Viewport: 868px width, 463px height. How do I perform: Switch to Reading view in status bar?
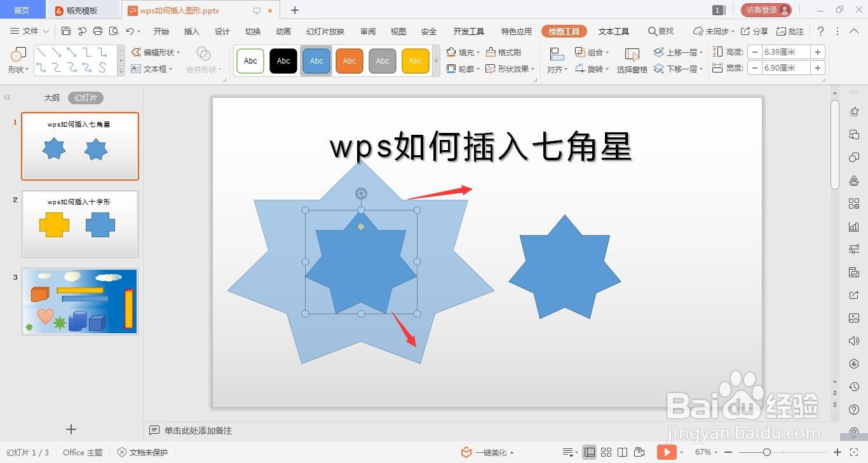[x=623, y=452]
